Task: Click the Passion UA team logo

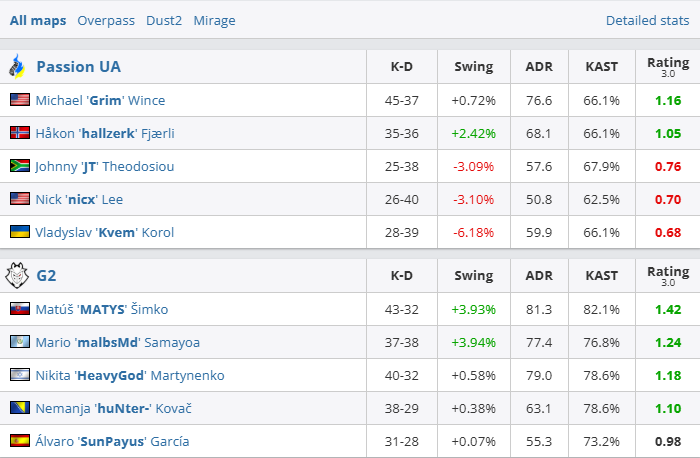Action: pyautogui.click(x=17, y=67)
